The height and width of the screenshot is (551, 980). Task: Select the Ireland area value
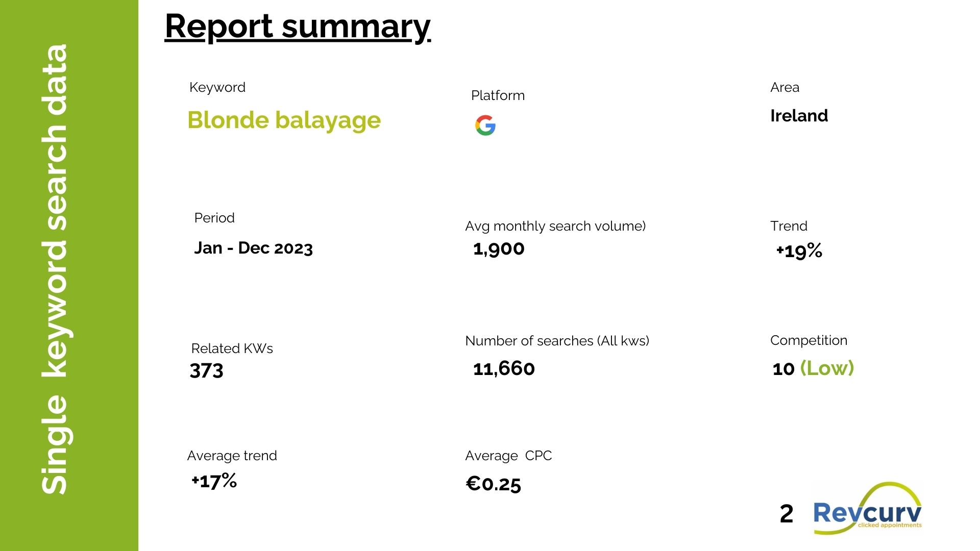(x=799, y=116)
